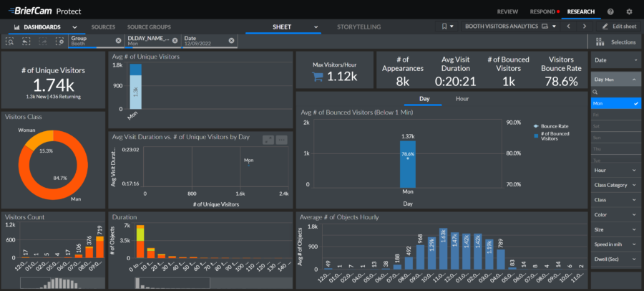Go to the previous sheet arrow

coord(567,27)
